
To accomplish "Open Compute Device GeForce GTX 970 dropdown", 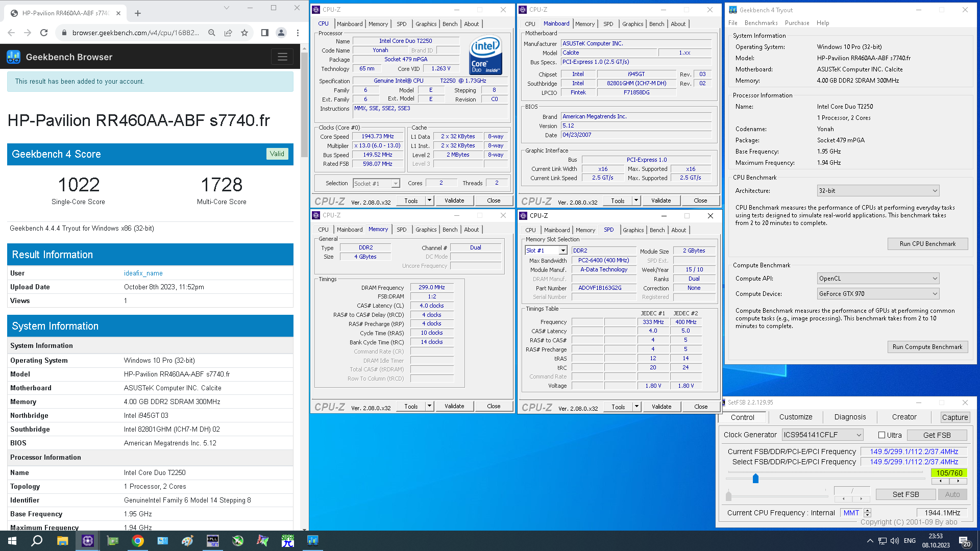I will tap(878, 294).
